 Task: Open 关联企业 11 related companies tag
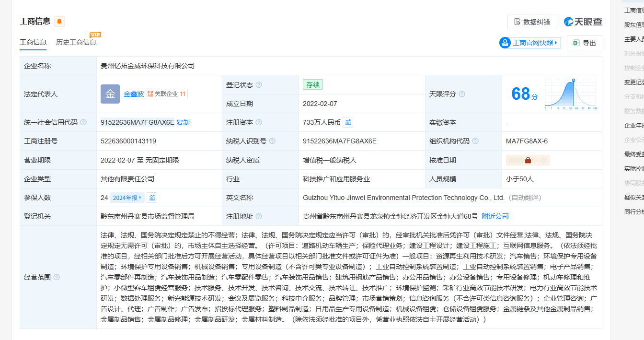(166, 94)
